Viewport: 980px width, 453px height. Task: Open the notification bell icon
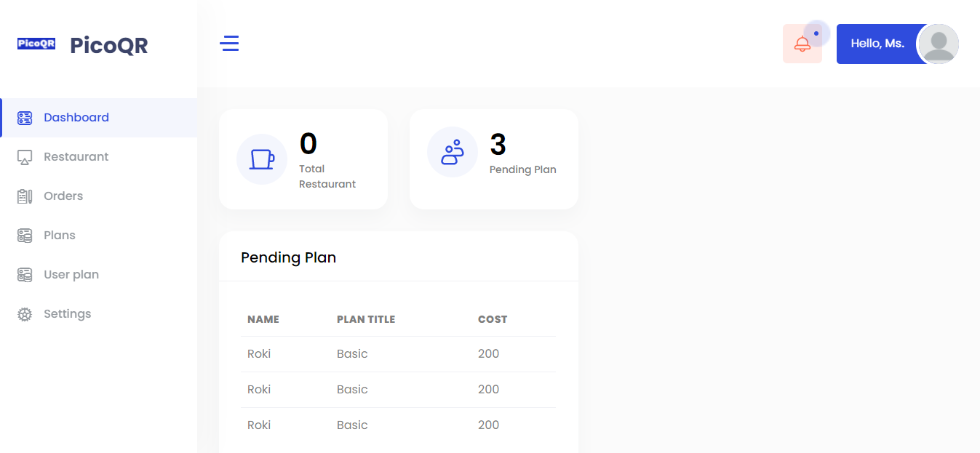point(802,44)
